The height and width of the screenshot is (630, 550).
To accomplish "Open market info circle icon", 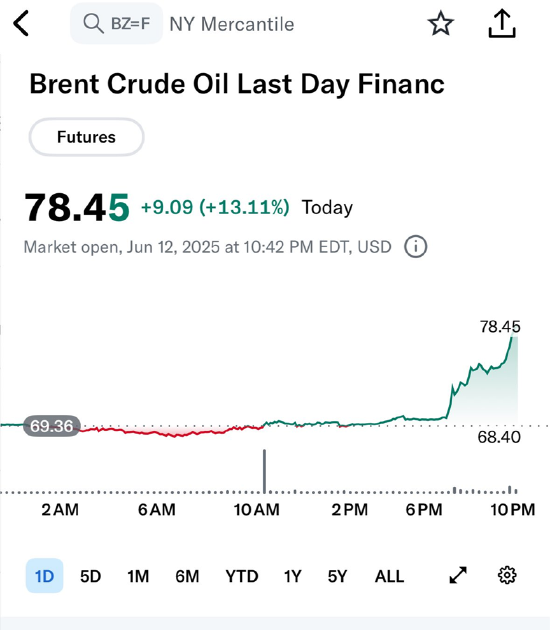I will 415,246.
